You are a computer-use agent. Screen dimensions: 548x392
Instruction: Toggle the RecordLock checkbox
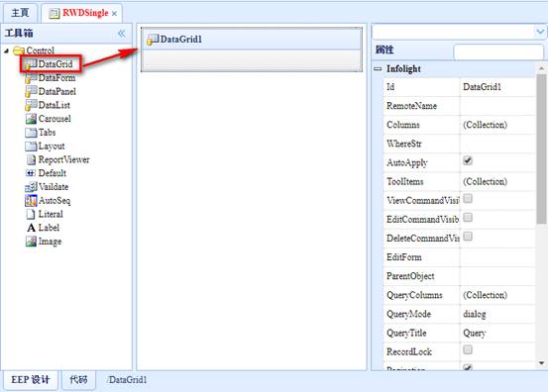click(x=468, y=349)
